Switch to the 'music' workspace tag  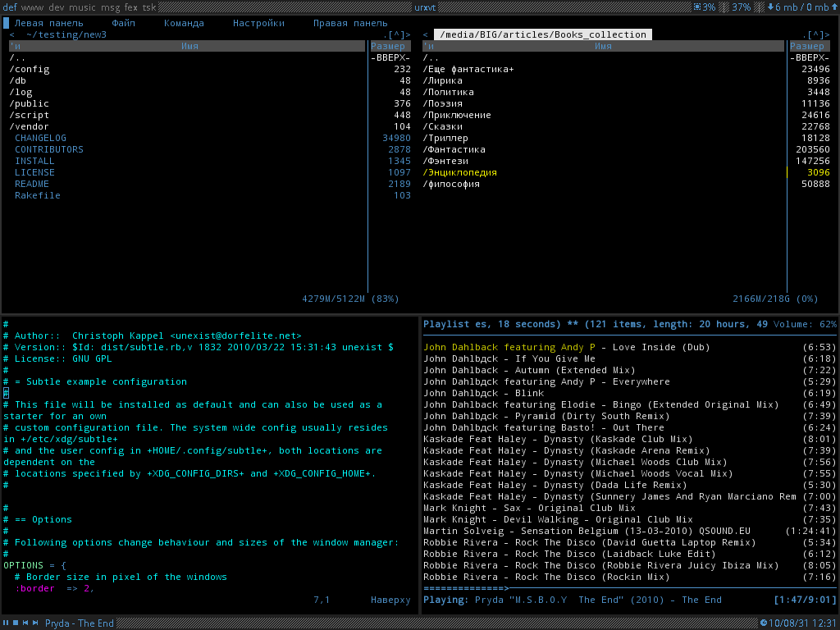point(82,7)
